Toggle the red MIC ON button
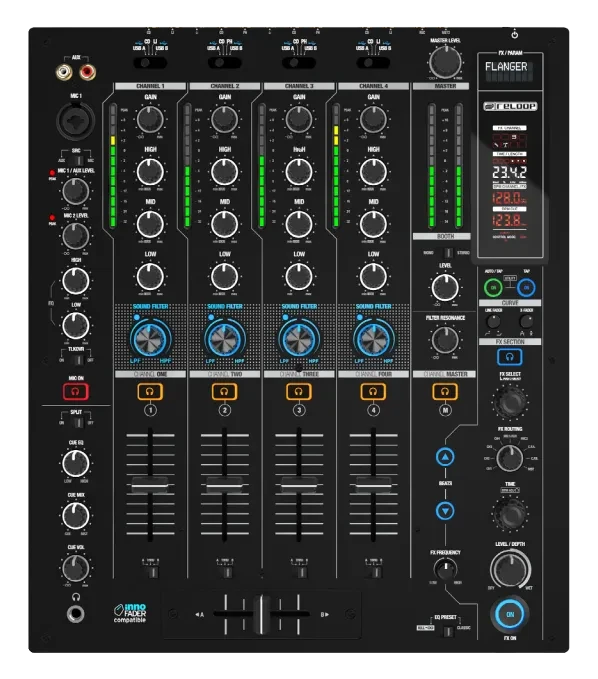This screenshot has height=679, width=598. coord(76,391)
